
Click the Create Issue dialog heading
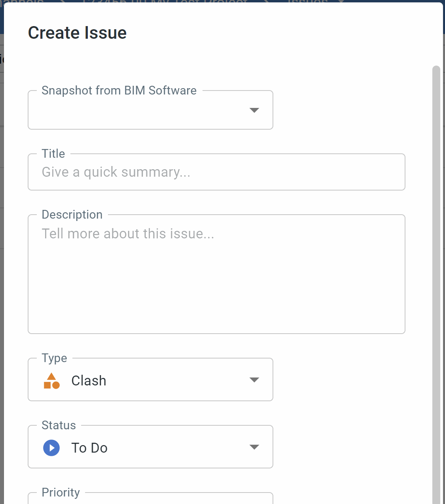tap(77, 33)
